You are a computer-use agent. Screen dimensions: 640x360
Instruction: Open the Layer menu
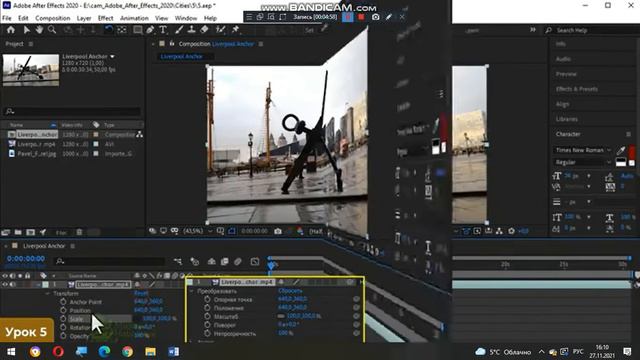pyautogui.click(x=84, y=18)
